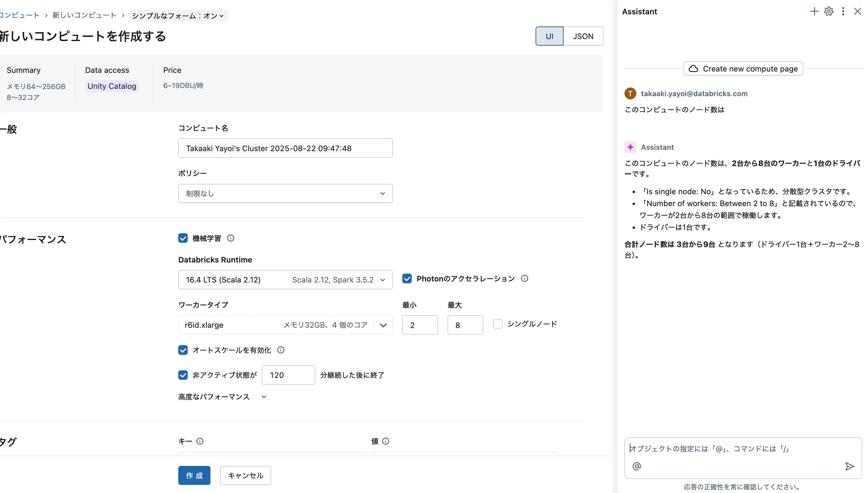Screen dimensions: 868x493
Task: Toggle Photonのアクセラレーション checkbox
Action: coord(407,278)
